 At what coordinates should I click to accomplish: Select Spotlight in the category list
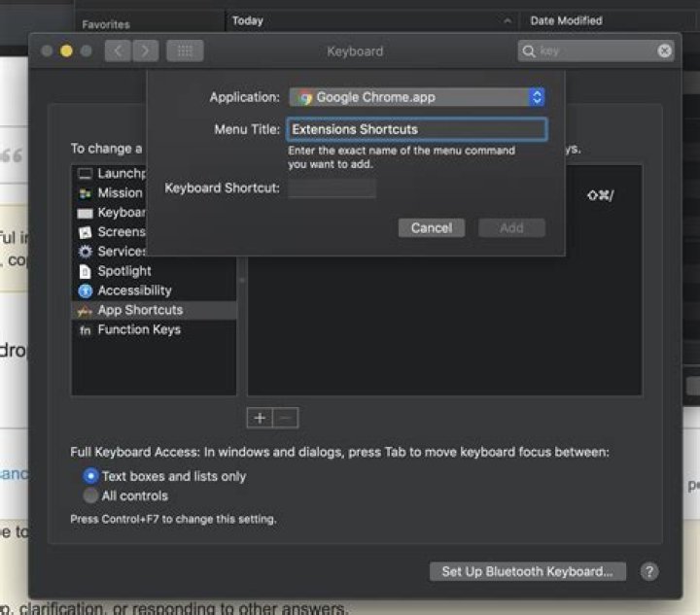pyautogui.click(x=154, y=271)
